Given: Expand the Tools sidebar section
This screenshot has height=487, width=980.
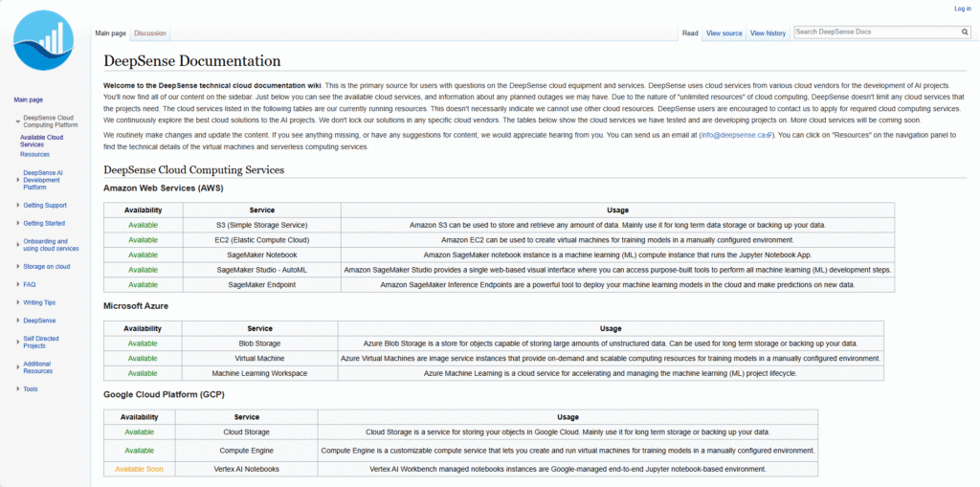Looking at the screenshot, I should (17, 388).
